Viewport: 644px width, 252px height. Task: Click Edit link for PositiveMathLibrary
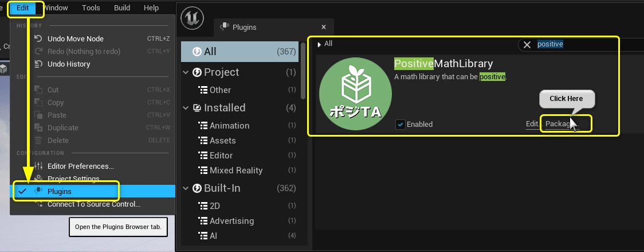tap(533, 125)
